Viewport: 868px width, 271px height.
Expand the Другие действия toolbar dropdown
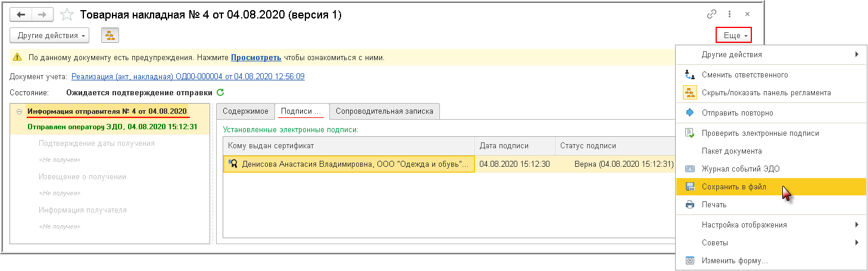point(49,35)
